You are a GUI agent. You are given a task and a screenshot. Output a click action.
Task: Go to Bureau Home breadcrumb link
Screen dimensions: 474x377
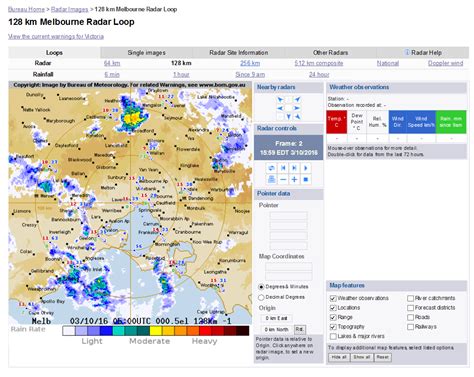tap(26, 9)
